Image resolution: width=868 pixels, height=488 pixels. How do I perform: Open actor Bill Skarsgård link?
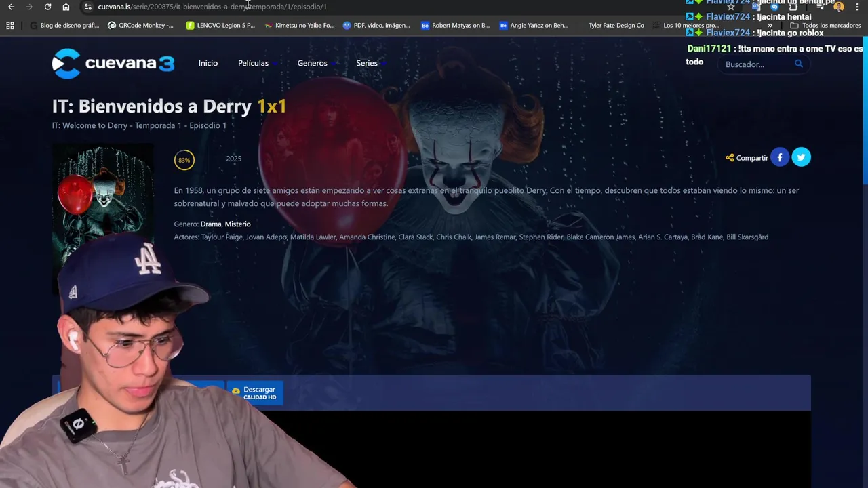pyautogui.click(x=747, y=237)
